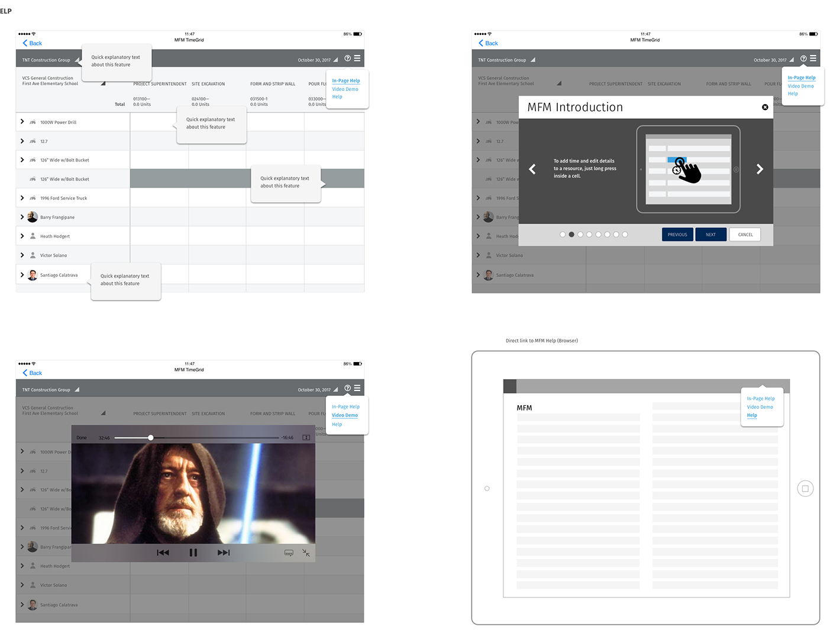The image size is (840, 633).
Task: Click In-Page Help link in browser tablet mockup
Action: [760, 399]
